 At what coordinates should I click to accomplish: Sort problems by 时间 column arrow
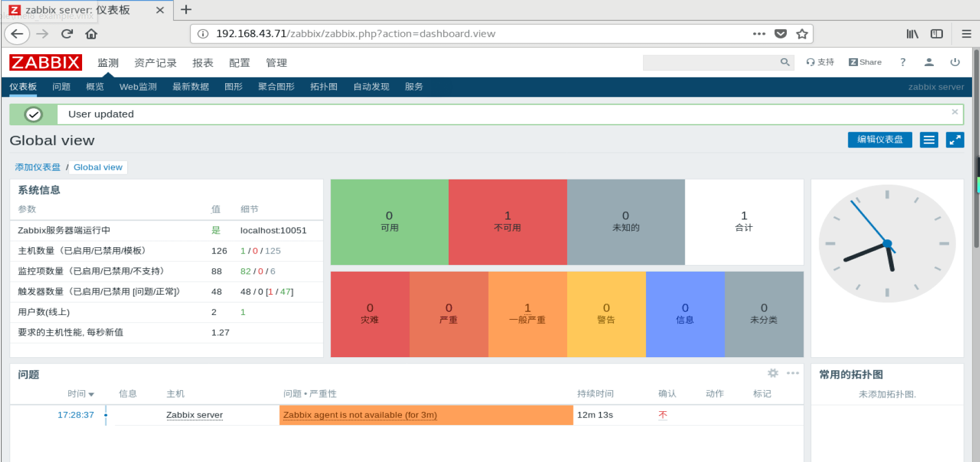pyautogui.click(x=91, y=394)
